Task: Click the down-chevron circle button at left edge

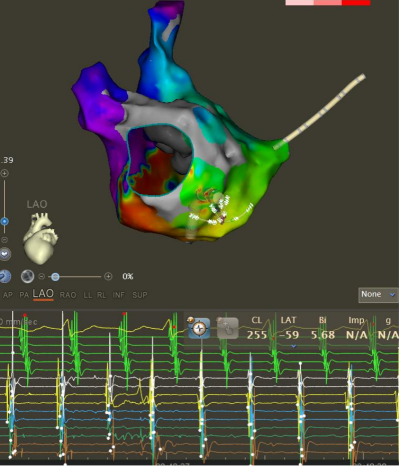Action: coord(5,254)
